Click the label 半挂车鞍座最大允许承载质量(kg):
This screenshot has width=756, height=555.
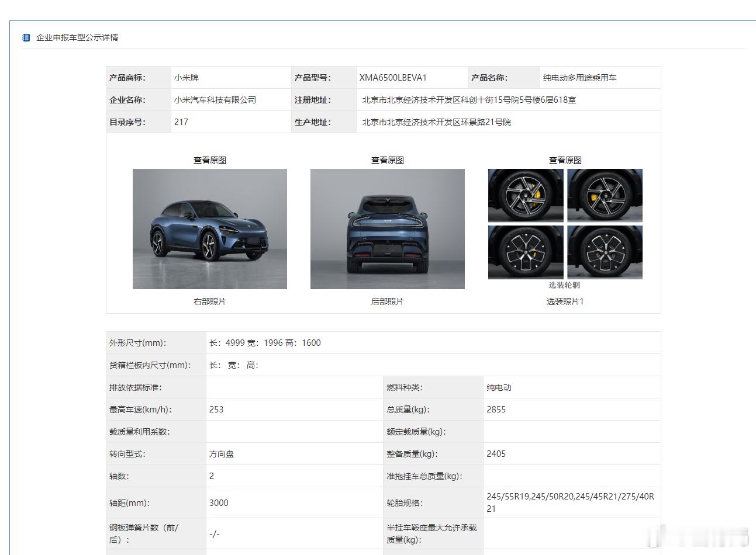pyautogui.click(x=431, y=533)
